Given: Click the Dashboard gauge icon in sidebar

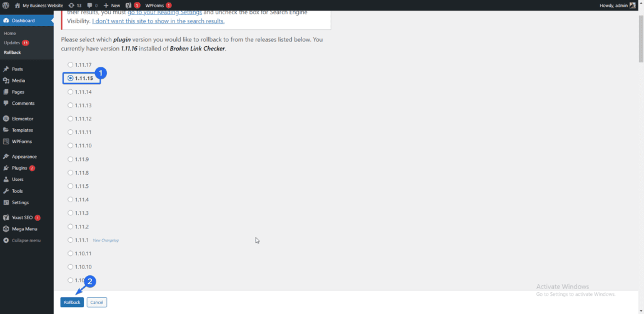Looking at the screenshot, I should (6, 21).
